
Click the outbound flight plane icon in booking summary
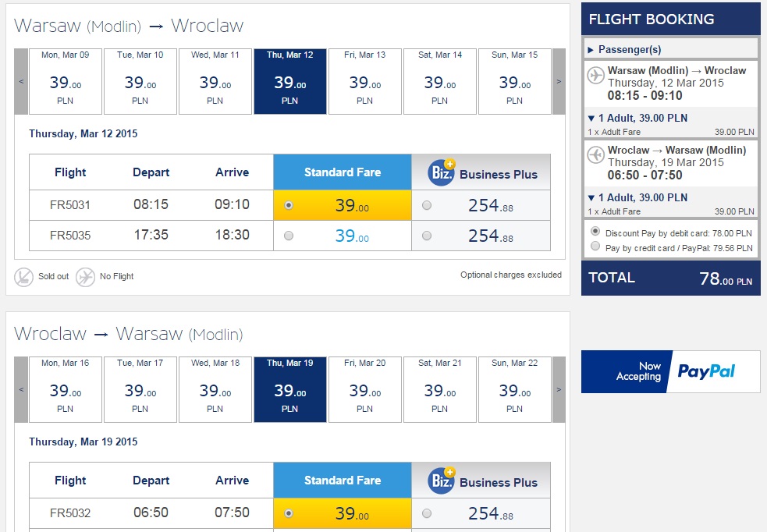(x=595, y=76)
